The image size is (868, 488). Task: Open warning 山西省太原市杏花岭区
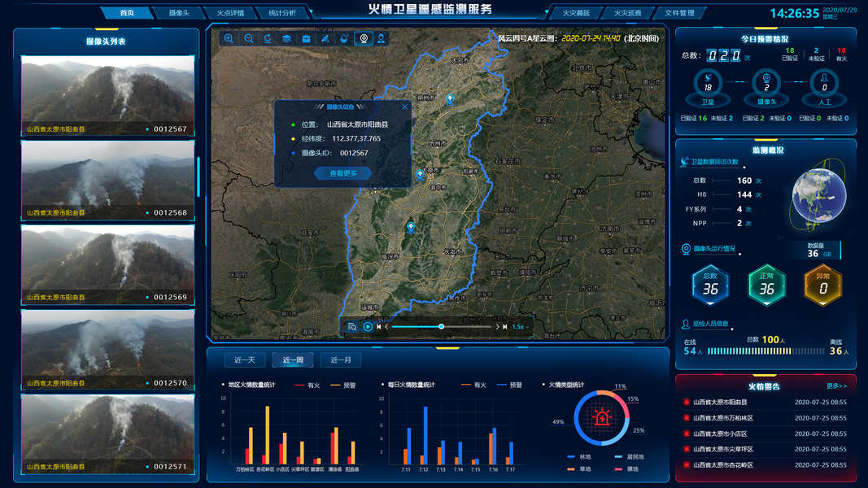pyautogui.click(x=766, y=465)
